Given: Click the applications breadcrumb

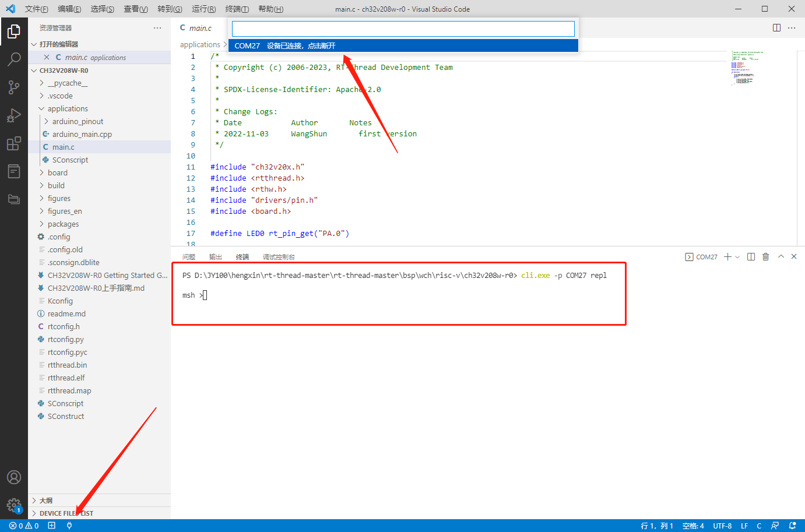Looking at the screenshot, I should [x=200, y=45].
